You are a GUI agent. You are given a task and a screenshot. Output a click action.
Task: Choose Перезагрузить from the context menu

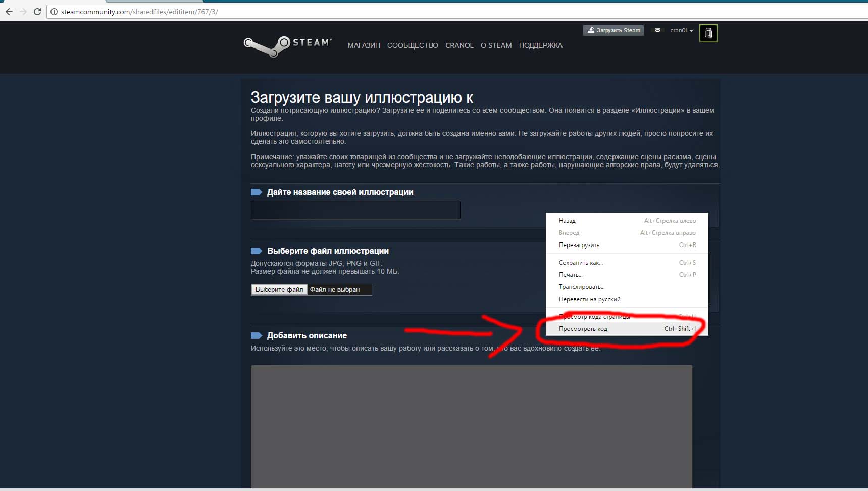[x=627, y=245]
